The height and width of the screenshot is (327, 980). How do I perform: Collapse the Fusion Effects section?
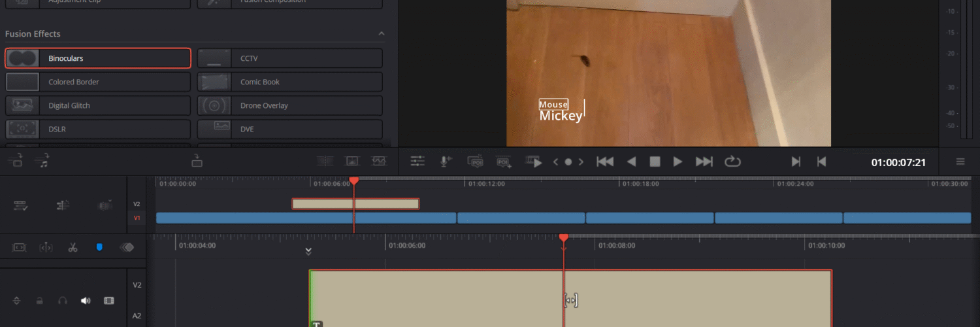[382, 33]
